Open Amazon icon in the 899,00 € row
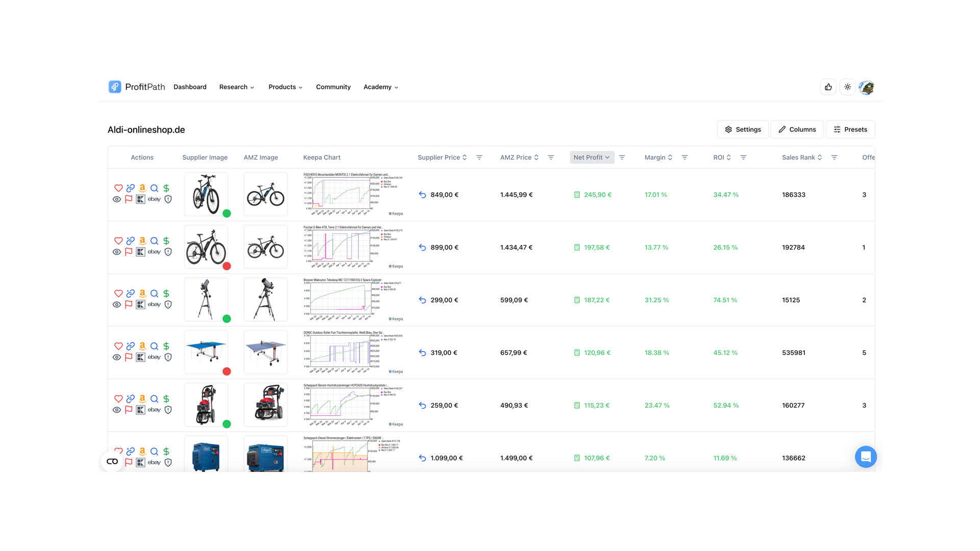 click(x=142, y=241)
